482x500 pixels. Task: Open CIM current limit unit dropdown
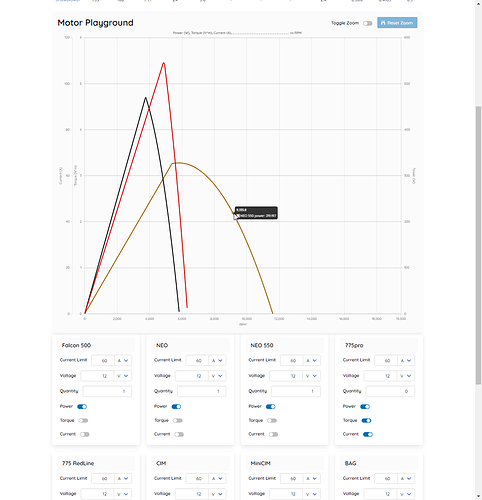coord(217,478)
